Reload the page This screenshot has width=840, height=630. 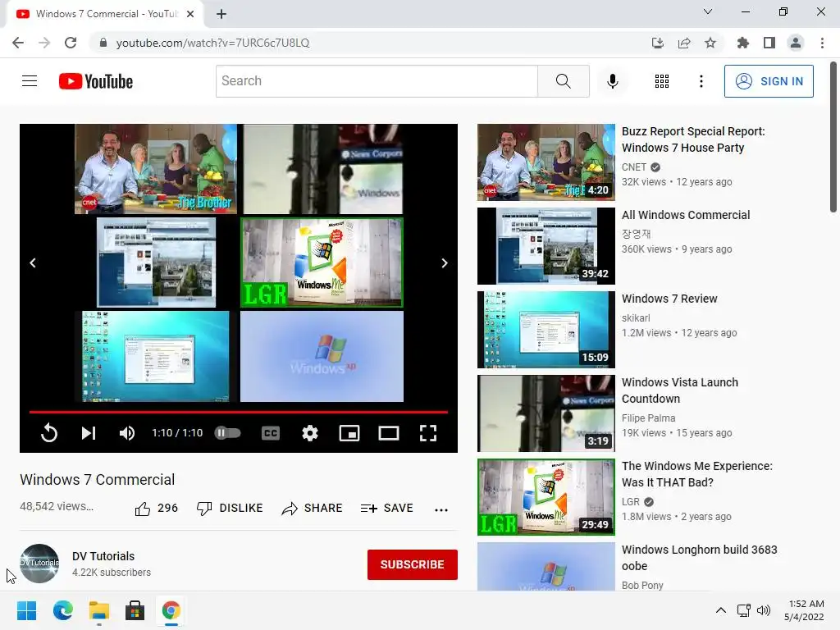click(x=71, y=43)
